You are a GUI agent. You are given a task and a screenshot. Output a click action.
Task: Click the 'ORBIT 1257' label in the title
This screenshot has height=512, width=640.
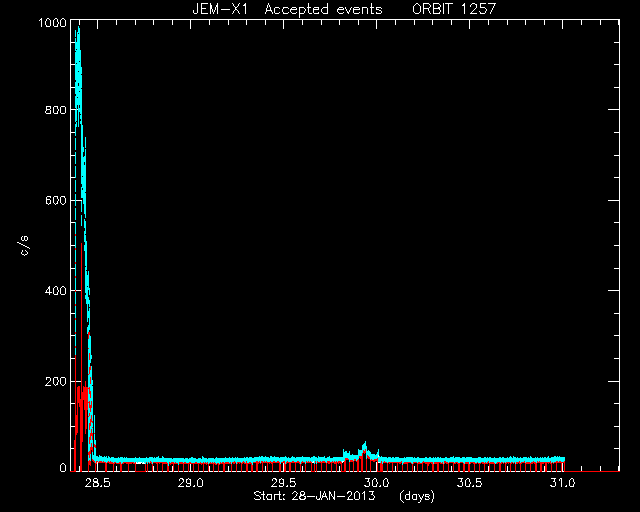[x=454, y=9]
